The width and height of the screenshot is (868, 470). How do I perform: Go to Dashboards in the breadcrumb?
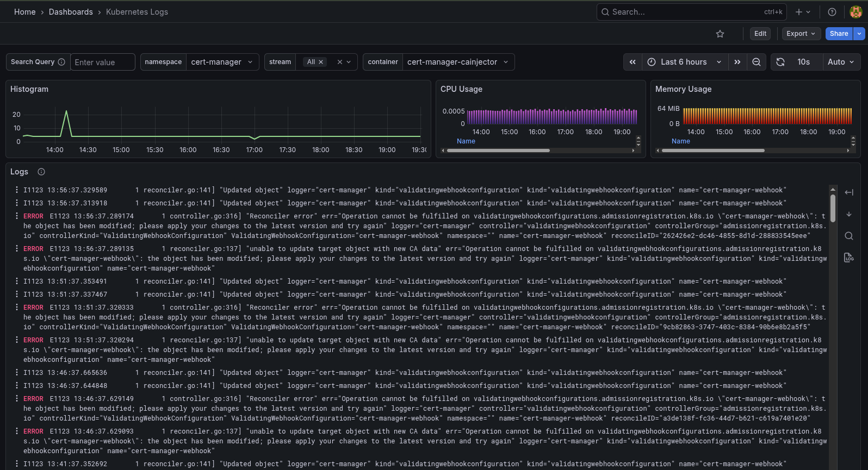[x=71, y=12]
